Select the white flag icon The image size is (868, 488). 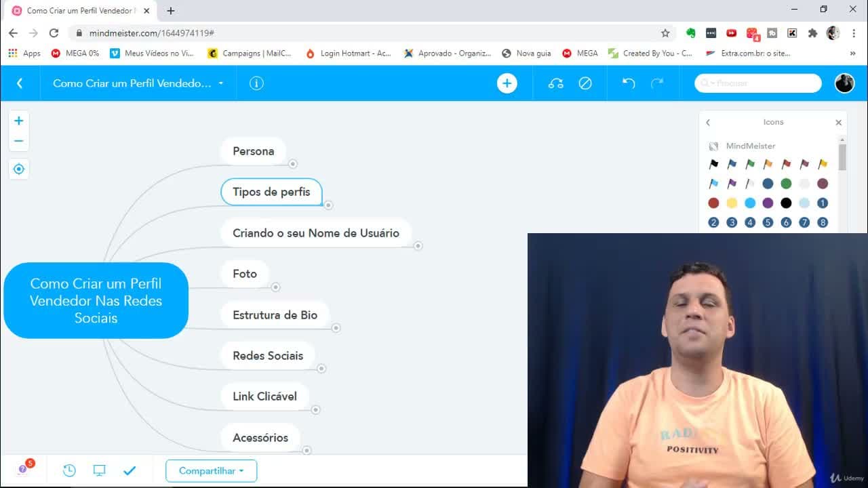(x=750, y=184)
